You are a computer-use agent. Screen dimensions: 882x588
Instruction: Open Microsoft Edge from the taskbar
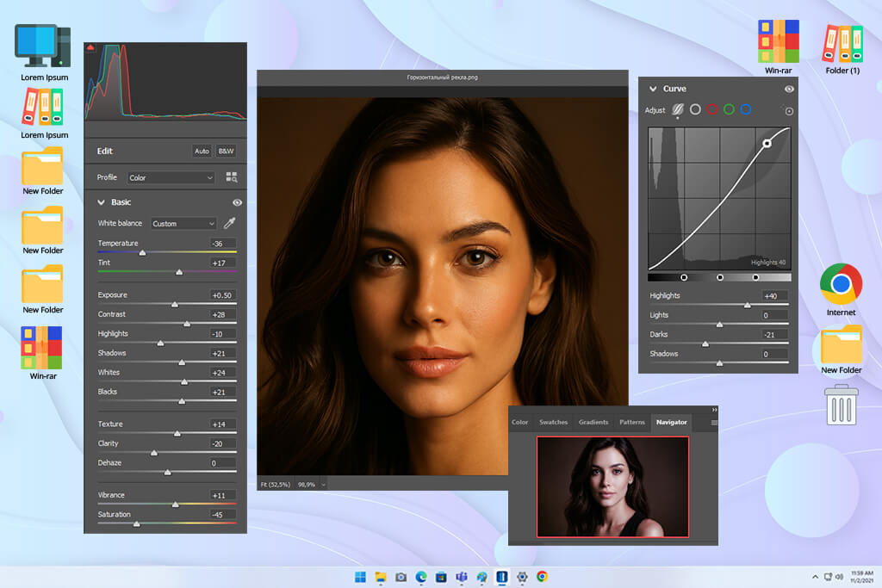[x=420, y=577]
